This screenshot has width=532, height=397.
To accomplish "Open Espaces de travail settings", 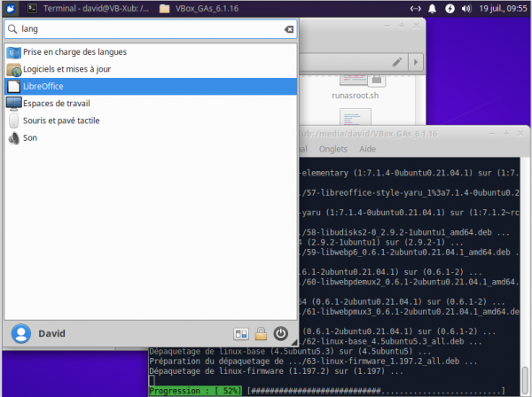I will 59,103.
